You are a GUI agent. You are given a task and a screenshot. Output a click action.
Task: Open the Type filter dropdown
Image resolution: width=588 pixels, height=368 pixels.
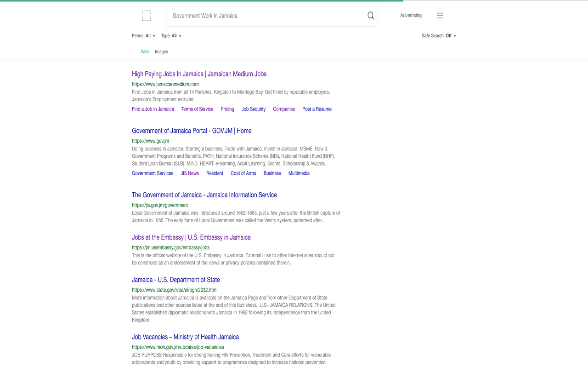tap(171, 36)
